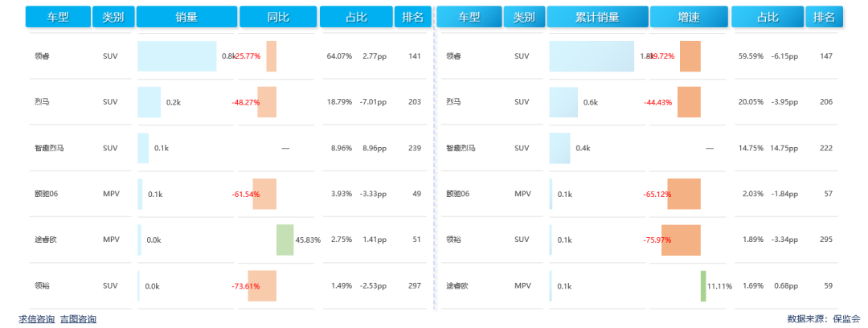Click the 数据来源：保监会 source text
This screenshot has height=328, width=868.
coord(823,319)
